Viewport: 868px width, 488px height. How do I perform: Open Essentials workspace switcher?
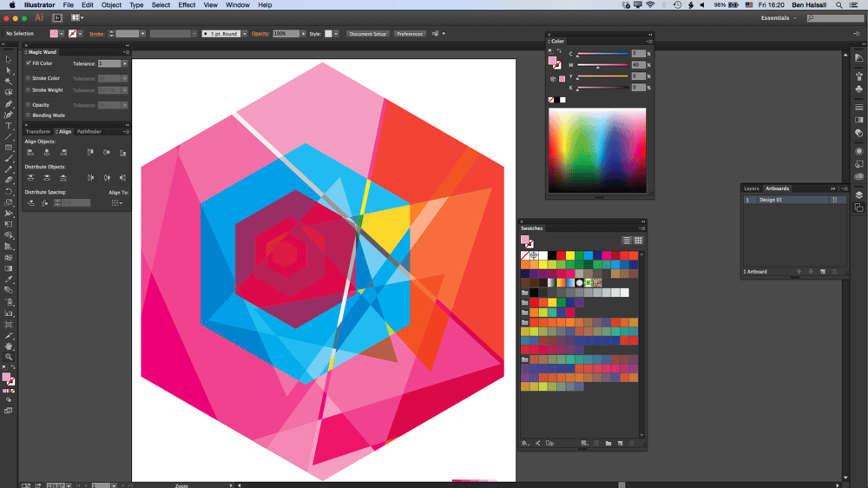[779, 17]
